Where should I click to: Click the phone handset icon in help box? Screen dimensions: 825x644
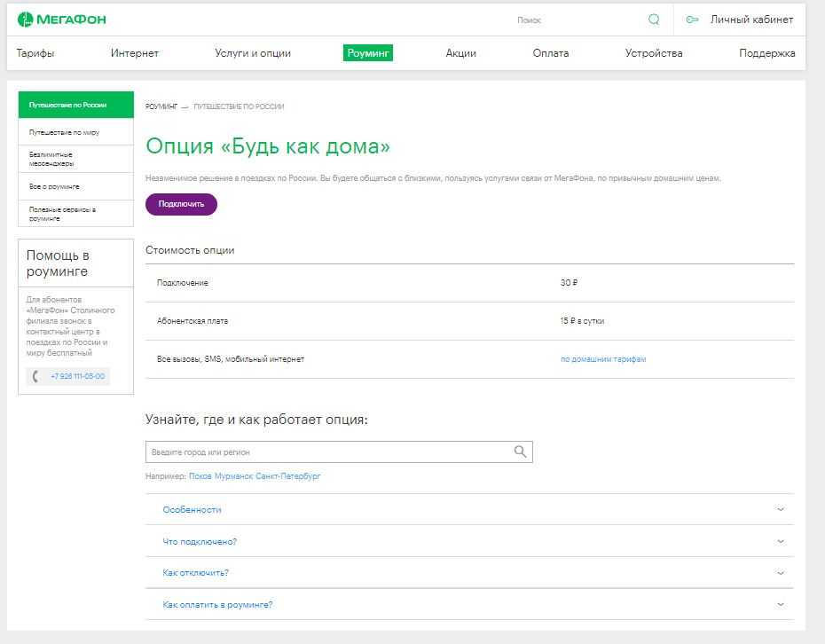pos(35,376)
